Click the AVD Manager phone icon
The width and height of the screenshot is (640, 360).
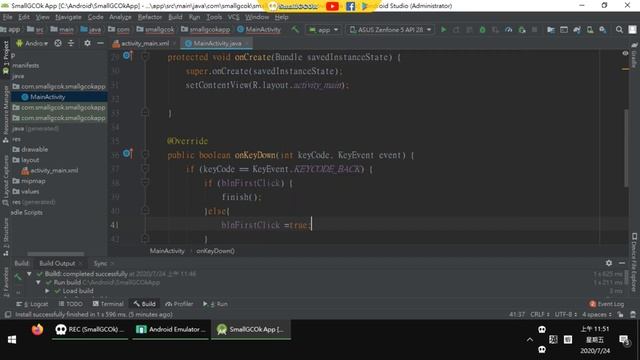[590, 29]
